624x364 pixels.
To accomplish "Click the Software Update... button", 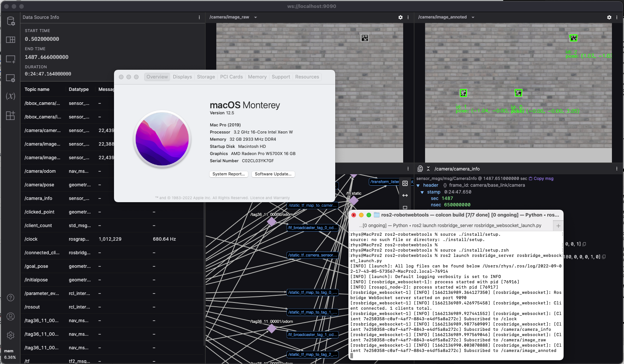I will coord(273,174).
